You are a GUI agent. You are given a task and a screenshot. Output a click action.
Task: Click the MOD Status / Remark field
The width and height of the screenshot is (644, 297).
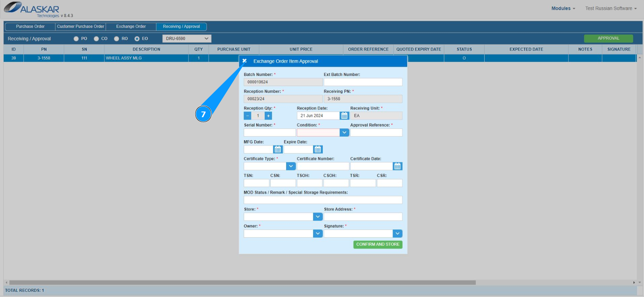323,200
